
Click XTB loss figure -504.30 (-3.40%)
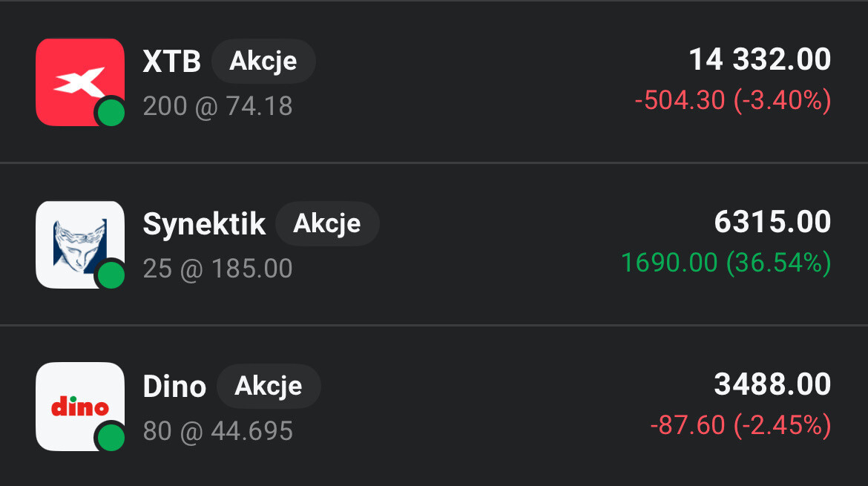pos(732,99)
